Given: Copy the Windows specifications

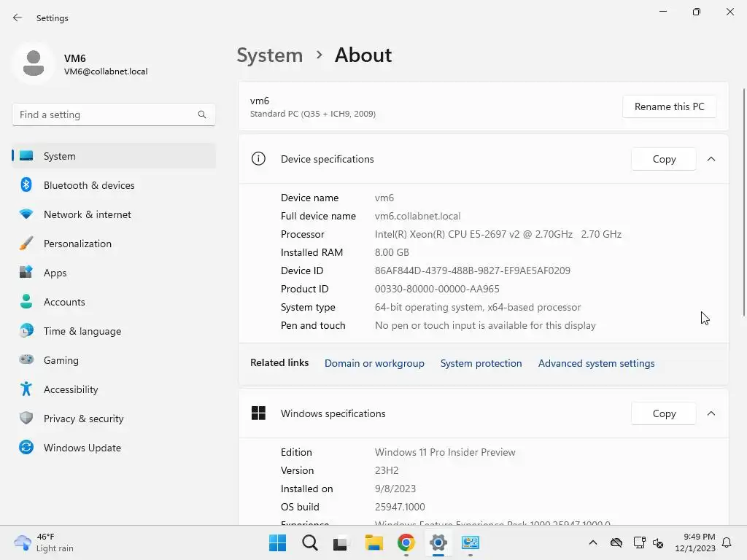Looking at the screenshot, I should [x=664, y=413].
